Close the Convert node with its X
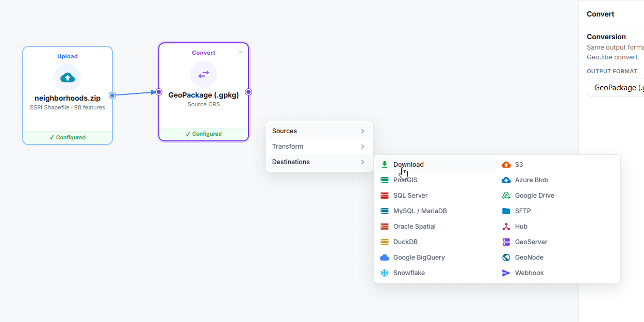644x322 pixels. (241, 52)
